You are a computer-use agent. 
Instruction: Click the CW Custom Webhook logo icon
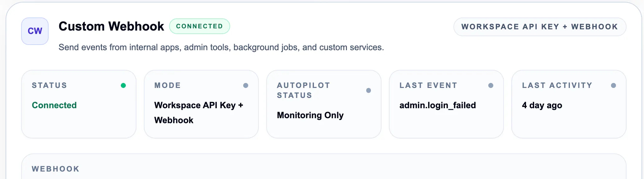[x=35, y=31]
